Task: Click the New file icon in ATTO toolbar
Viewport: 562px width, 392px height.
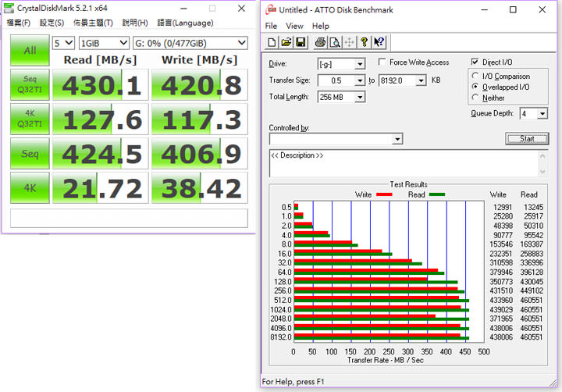Action: (272, 42)
